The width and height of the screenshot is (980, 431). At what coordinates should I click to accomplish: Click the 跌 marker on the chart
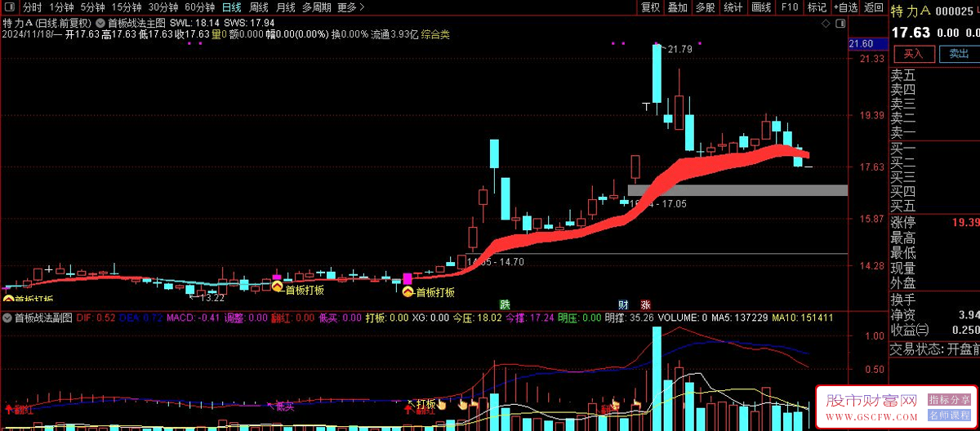coord(505,304)
